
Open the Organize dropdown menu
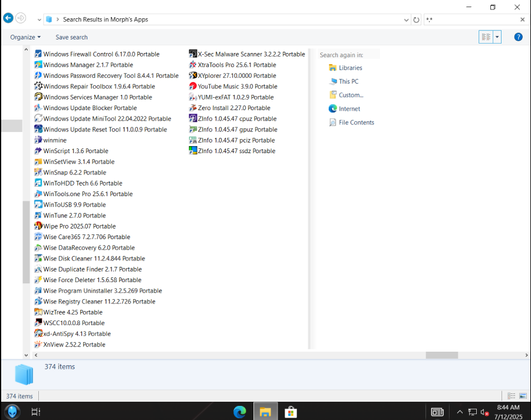point(25,37)
